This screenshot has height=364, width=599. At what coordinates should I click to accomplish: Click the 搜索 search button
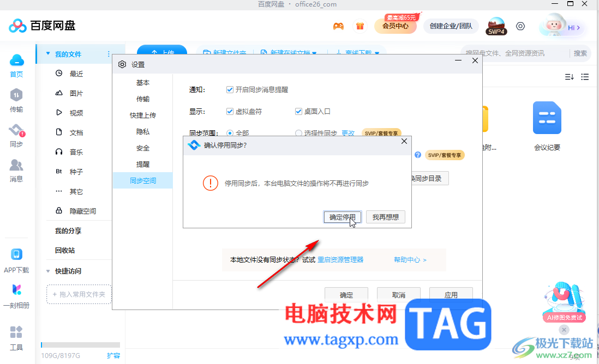point(580,53)
